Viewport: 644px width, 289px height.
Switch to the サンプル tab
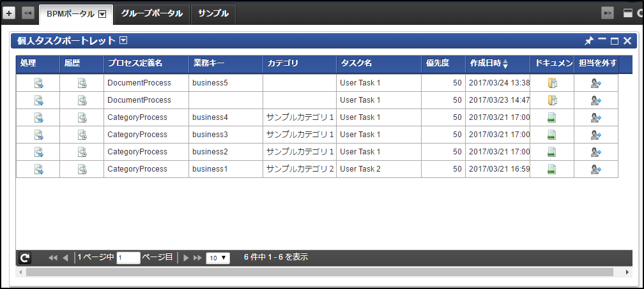(x=213, y=13)
